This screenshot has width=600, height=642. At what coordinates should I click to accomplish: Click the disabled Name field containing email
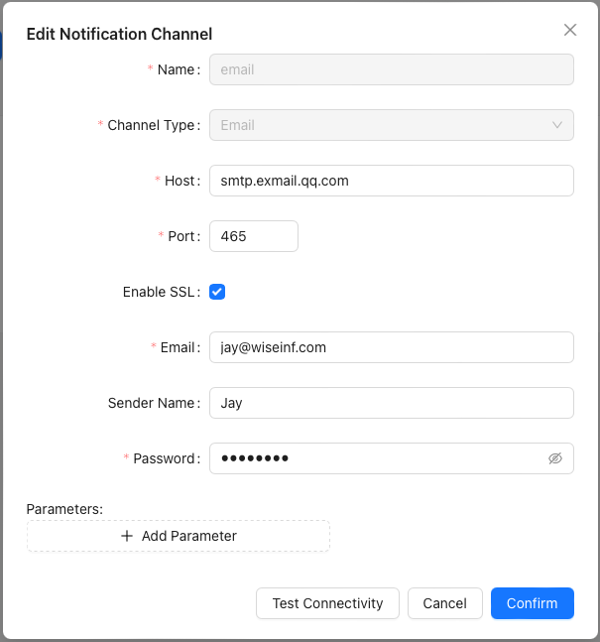[x=391, y=70]
